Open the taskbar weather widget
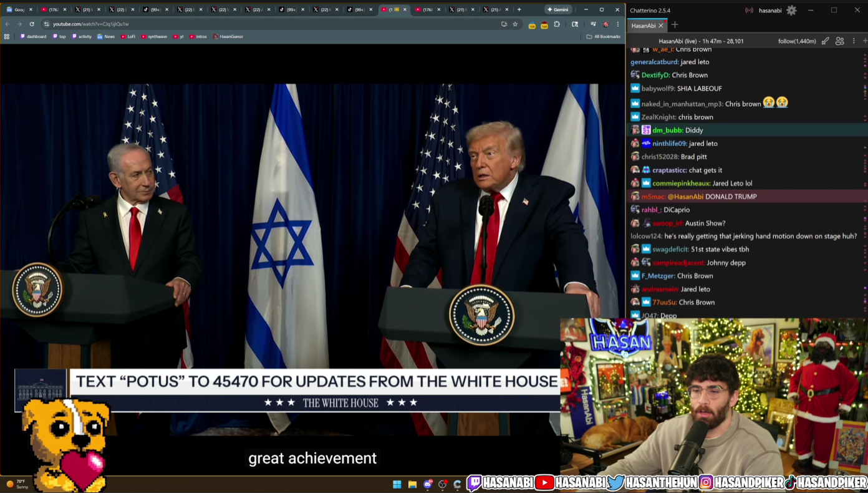The height and width of the screenshot is (493, 868). click(17, 484)
